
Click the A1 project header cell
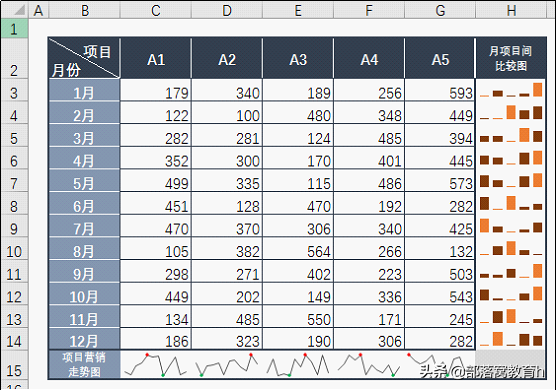click(156, 58)
